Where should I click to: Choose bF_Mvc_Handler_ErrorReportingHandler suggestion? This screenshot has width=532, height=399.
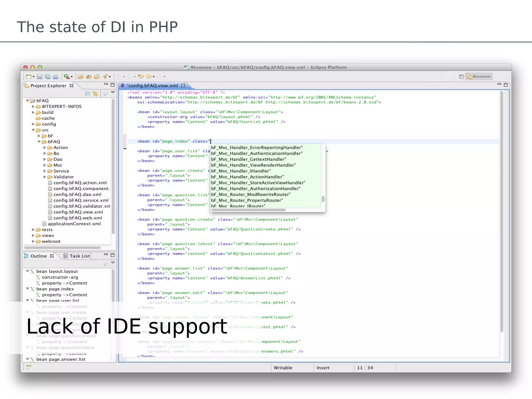click(257, 148)
